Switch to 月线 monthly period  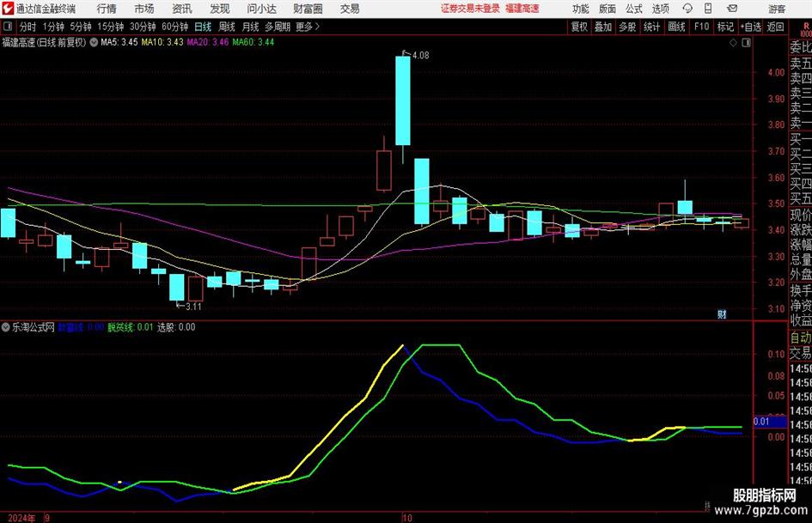[x=250, y=27]
